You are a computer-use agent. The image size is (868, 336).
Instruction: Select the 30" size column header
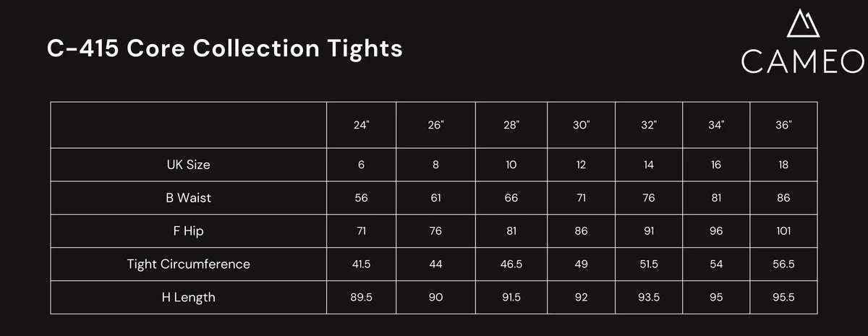click(581, 125)
